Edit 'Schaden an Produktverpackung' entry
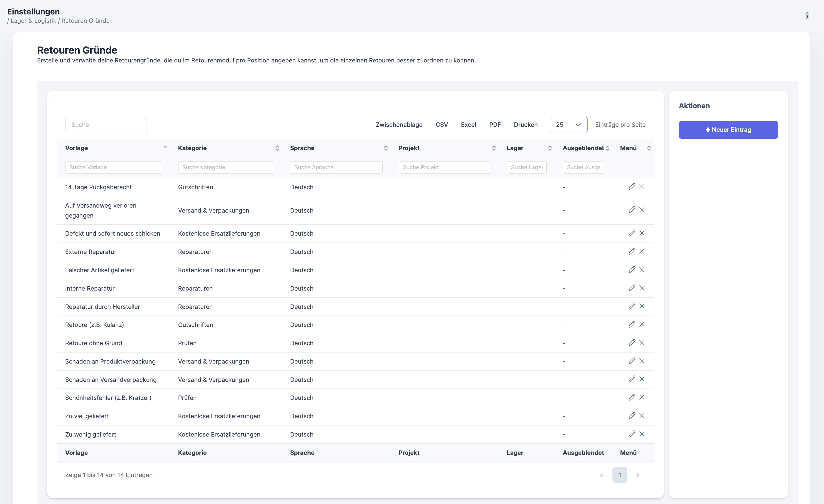This screenshot has width=824, height=504. click(x=632, y=361)
